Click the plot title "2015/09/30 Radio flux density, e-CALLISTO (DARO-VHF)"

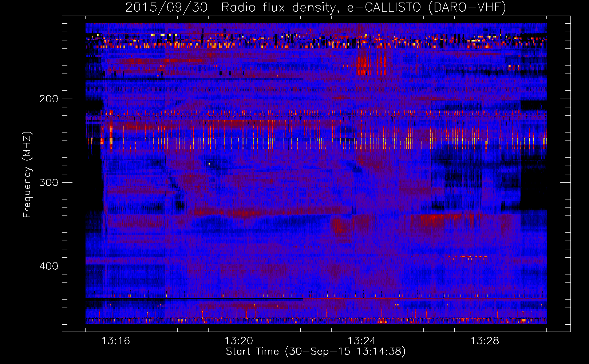click(316, 8)
